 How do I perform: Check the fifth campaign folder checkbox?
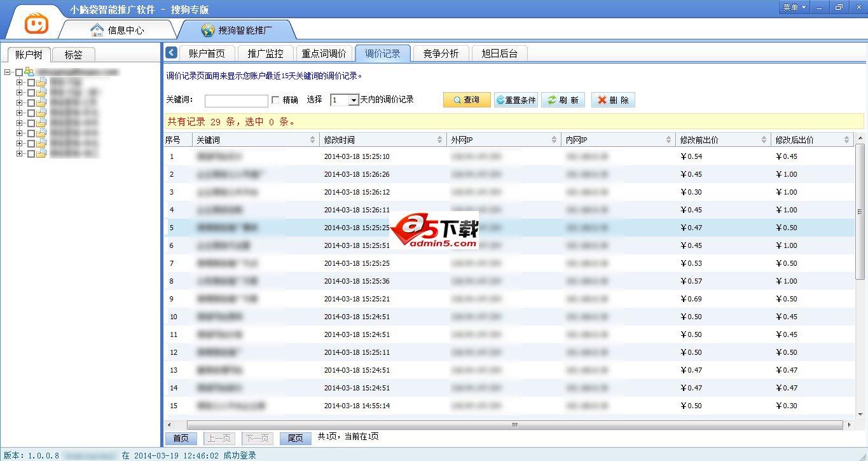point(31,123)
